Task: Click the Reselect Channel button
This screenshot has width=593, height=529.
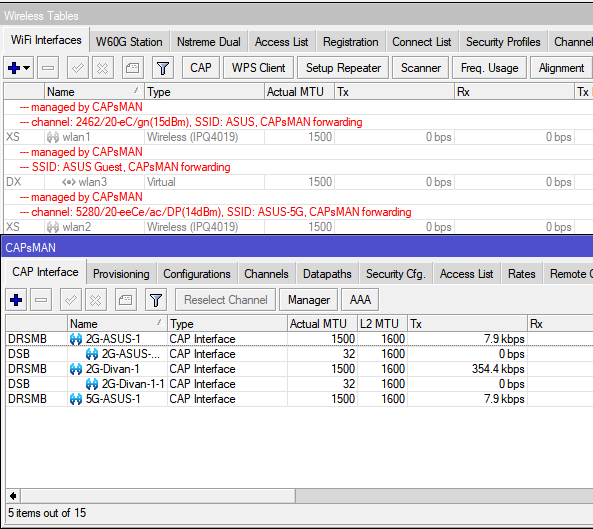Action: tap(225, 300)
